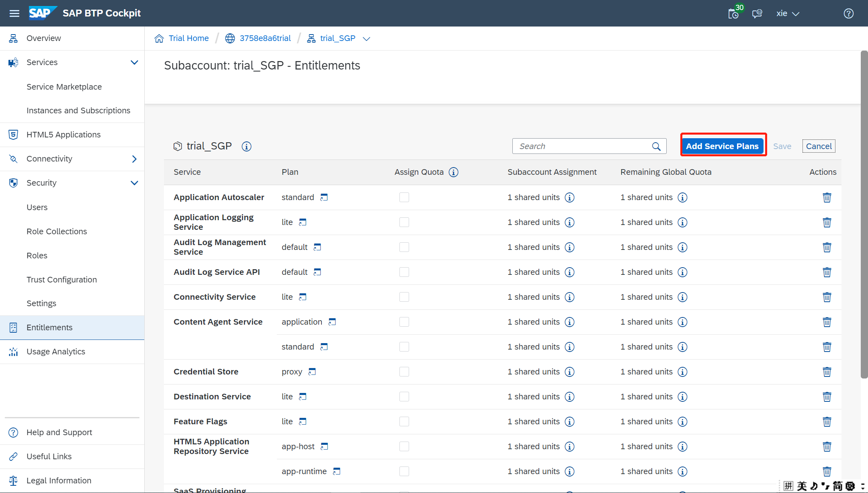Open the trial_SGP breadcrumb dropdown arrow

click(366, 39)
